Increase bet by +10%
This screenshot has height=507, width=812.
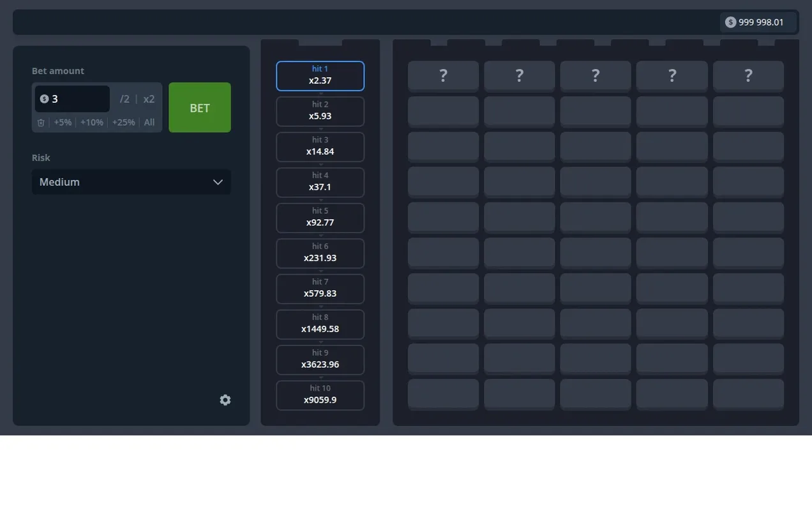(92, 123)
